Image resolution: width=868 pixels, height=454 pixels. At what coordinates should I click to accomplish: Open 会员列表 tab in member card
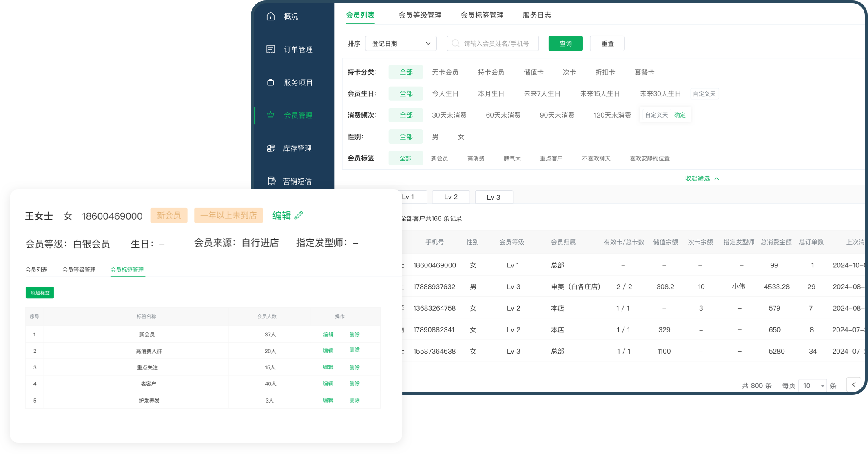point(36,270)
